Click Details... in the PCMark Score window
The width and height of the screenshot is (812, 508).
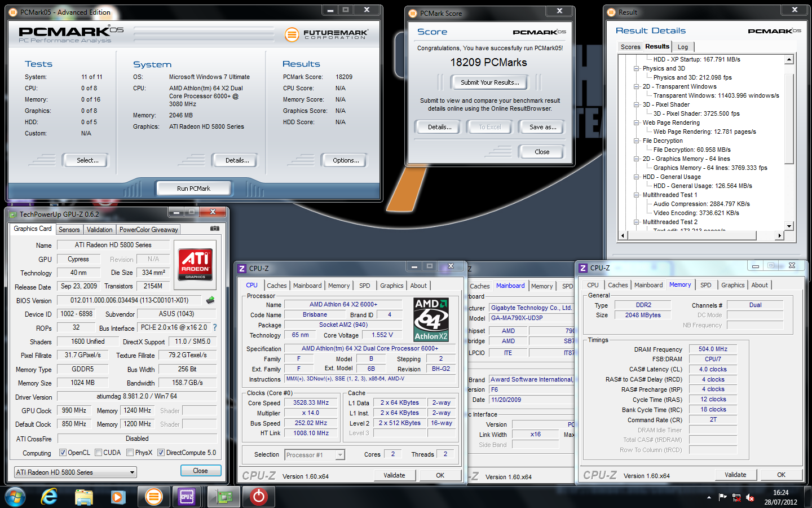(x=440, y=127)
